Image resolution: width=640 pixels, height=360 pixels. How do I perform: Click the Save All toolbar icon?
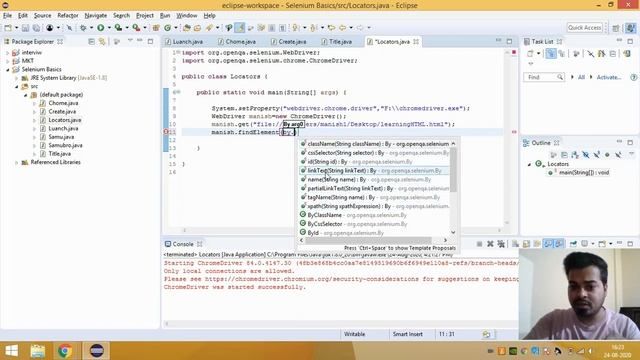pyautogui.click(x=36, y=28)
